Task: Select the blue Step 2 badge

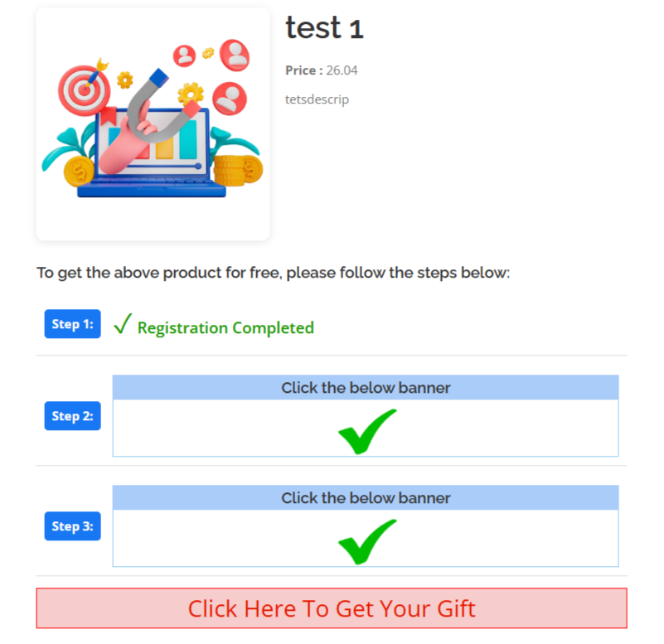Action: [72, 416]
